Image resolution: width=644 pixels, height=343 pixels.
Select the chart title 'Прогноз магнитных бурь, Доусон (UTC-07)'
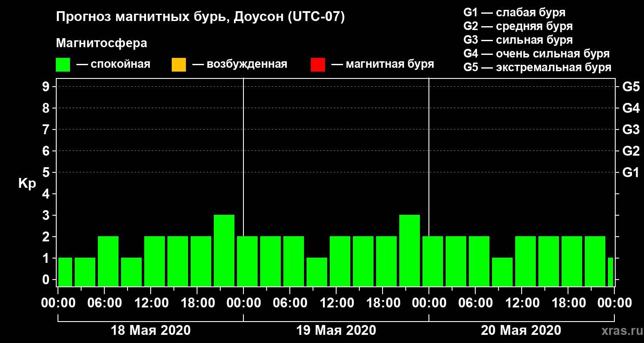pyautogui.click(x=200, y=18)
